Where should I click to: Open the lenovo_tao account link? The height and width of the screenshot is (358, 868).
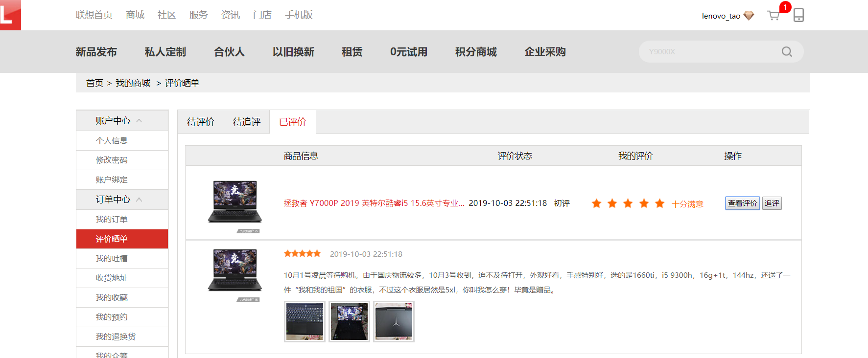click(x=721, y=16)
